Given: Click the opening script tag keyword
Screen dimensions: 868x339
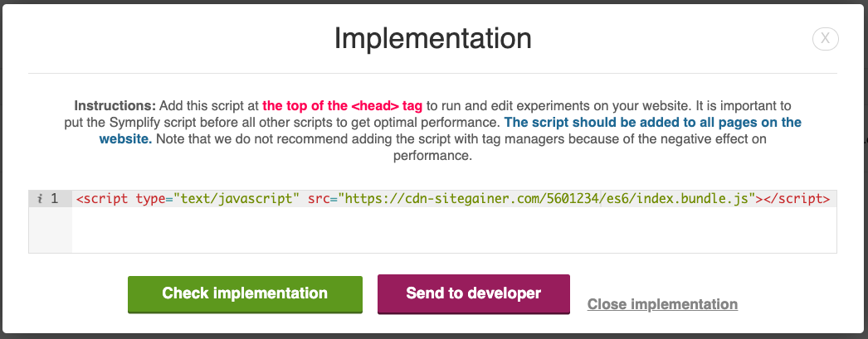Looking at the screenshot, I should (106, 199).
